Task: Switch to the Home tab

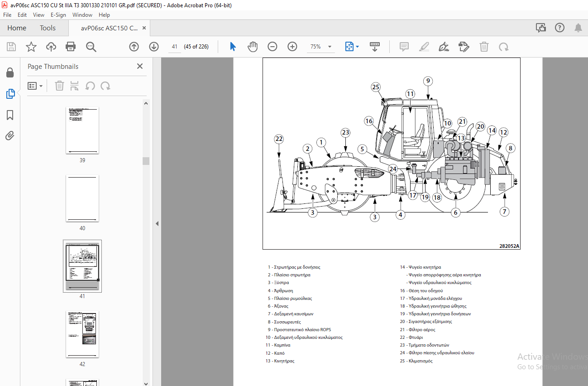Action: [x=17, y=28]
